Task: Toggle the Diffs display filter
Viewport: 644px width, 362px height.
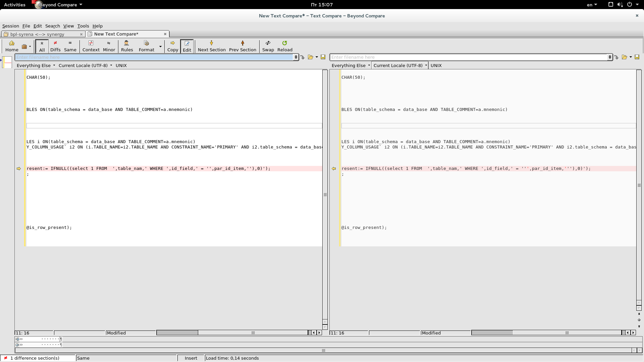Action: (55, 46)
